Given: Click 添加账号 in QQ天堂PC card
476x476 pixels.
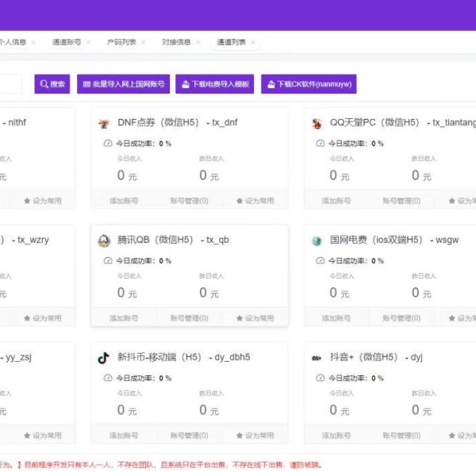Looking at the screenshot, I should pyautogui.click(x=336, y=201).
